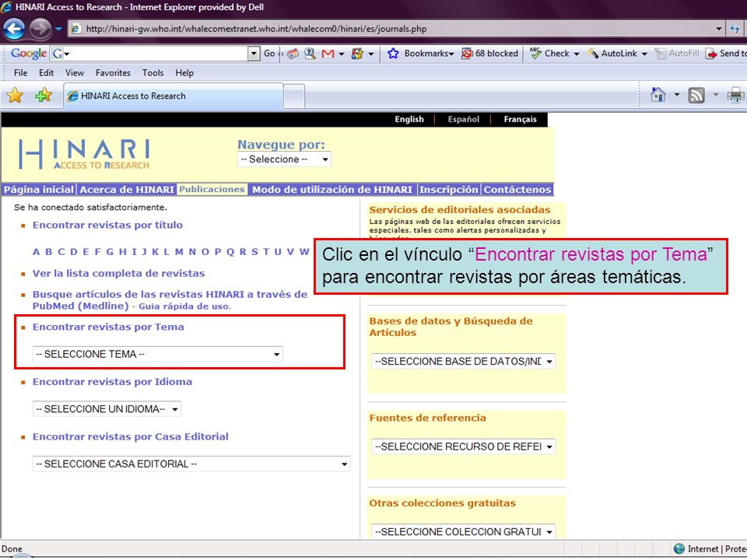Click the Refresh icon beside the address bar
This screenshot has height=560, width=747.
(735, 29)
